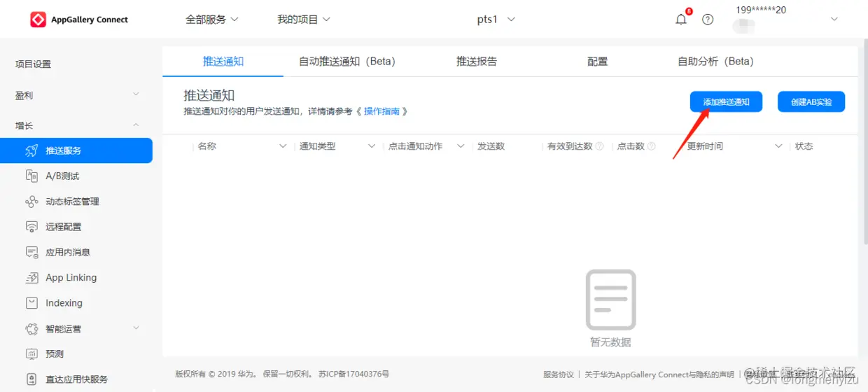The image size is (868, 392).
Task: Click the 远程配置 sidebar icon
Action: point(31,227)
